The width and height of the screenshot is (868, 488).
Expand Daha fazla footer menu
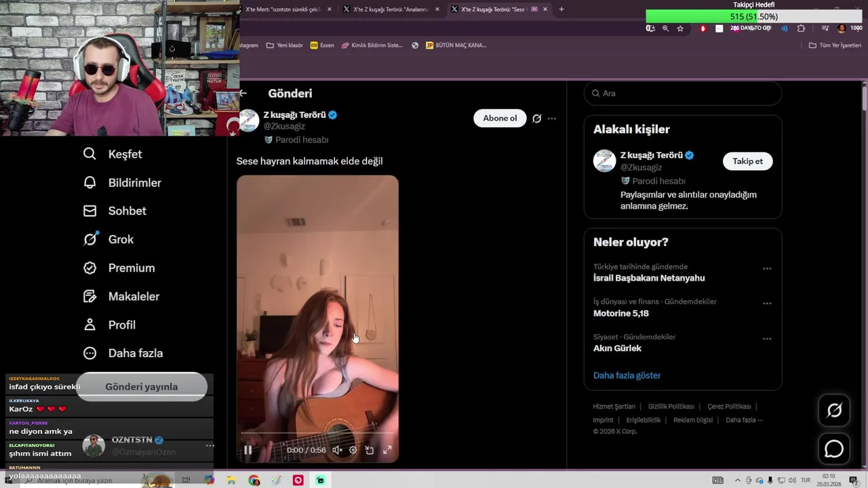pyautogui.click(x=744, y=420)
